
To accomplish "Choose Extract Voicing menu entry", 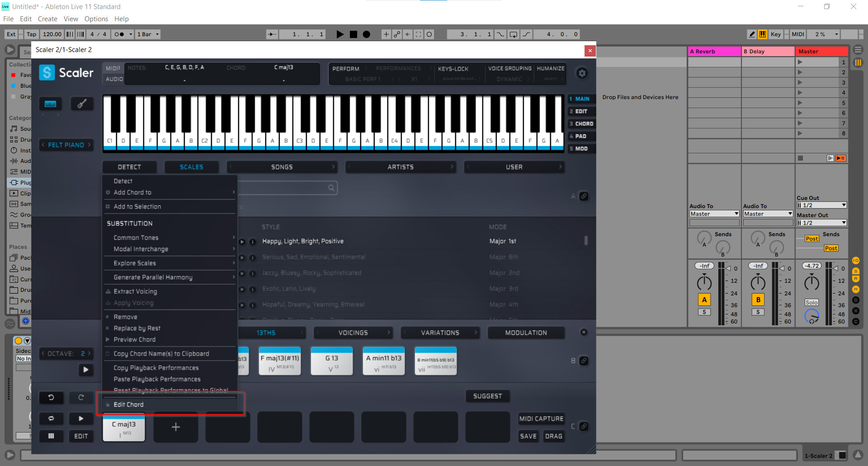I will [170, 291].
